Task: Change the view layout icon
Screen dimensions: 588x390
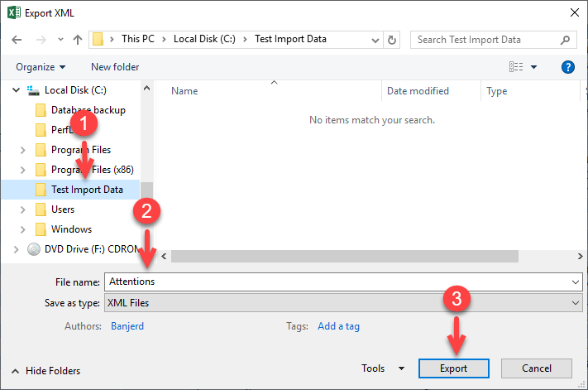Action: [516, 67]
